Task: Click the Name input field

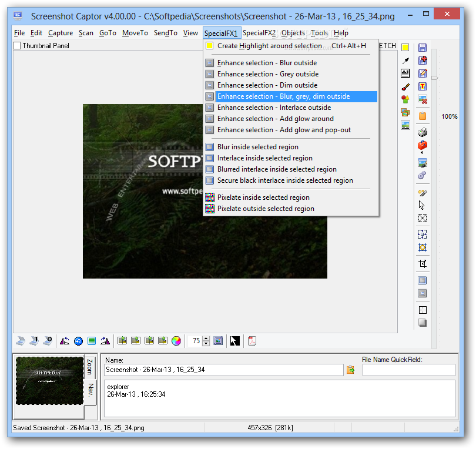Action: click(x=224, y=370)
